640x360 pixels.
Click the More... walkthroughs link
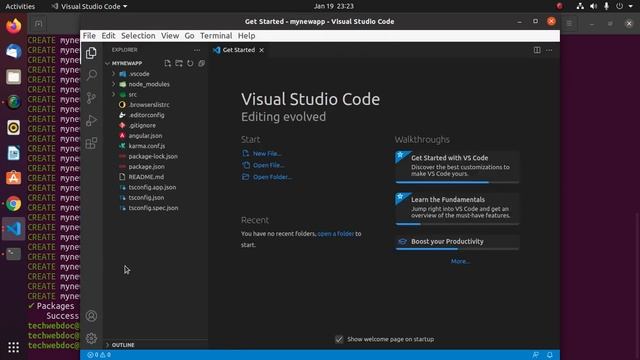(460, 261)
